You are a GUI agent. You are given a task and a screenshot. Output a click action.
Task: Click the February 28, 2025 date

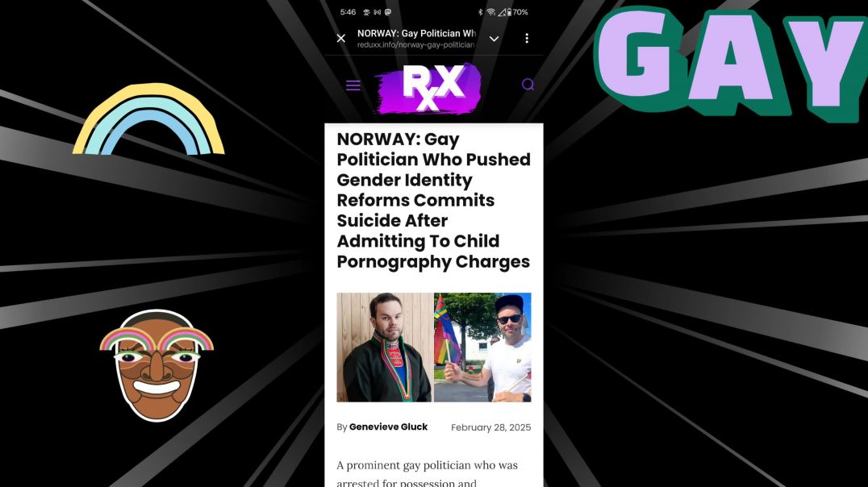click(x=490, y=427)
